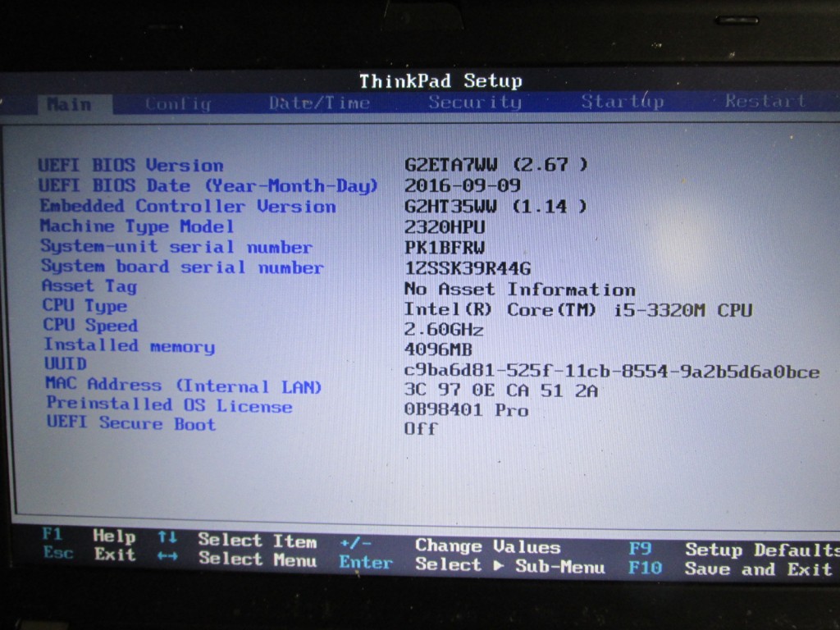Image resolution: width=840 pixels, height=630 pixels.
Task: Click the Asset Tag label
Action: (x=89, y=286)
